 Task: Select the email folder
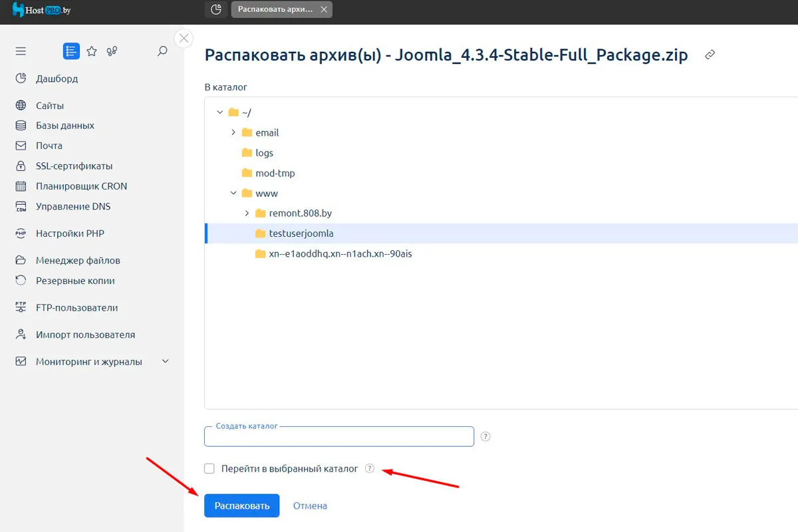coord(261,133)
